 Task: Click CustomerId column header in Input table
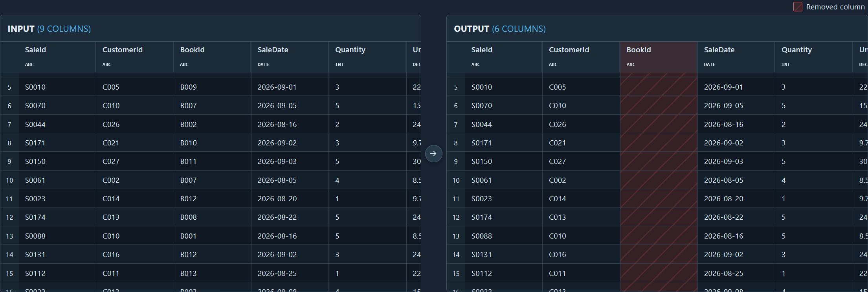pos(134,57)
